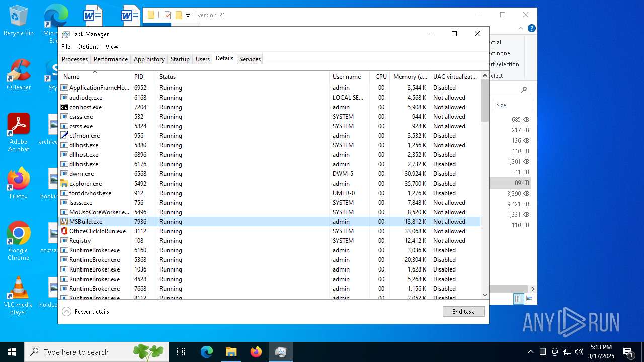Select the ApplicationFrameHost row
Image resolution: width=644 pixels, height=362 pixels.
coord(270,88)
